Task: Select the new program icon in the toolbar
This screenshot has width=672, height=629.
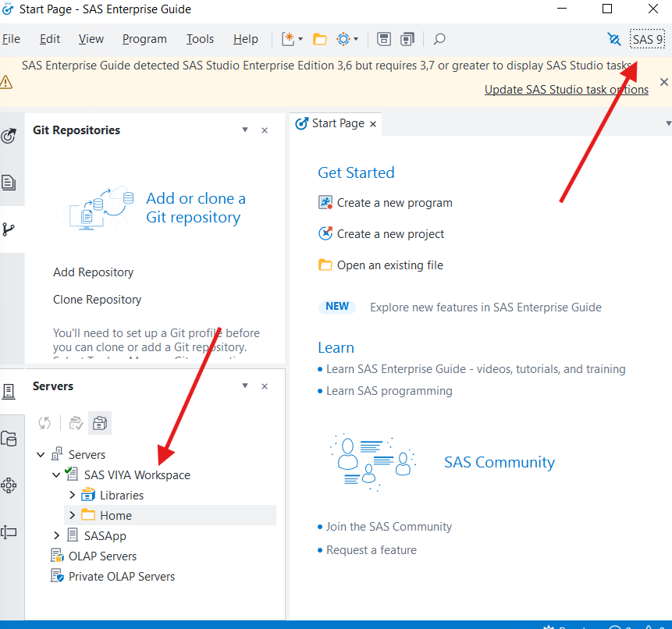Action: pos(286,38)
